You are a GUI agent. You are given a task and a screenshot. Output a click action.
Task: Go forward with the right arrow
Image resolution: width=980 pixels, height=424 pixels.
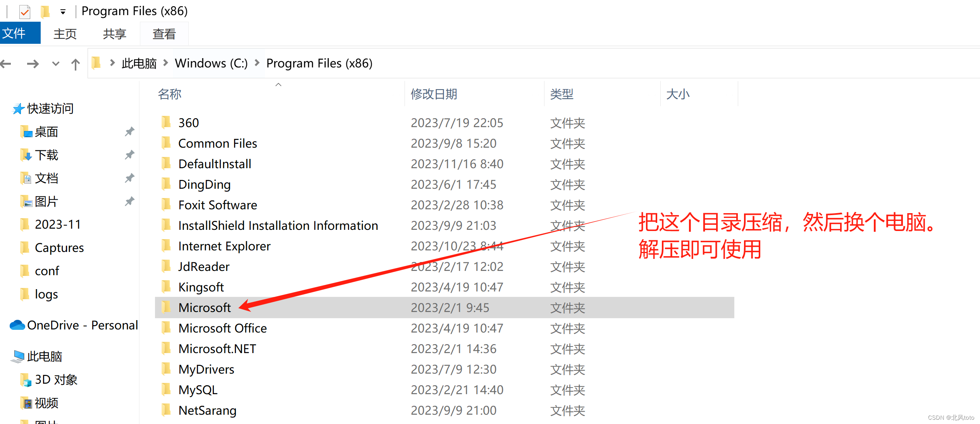click(x=33, y=64)
